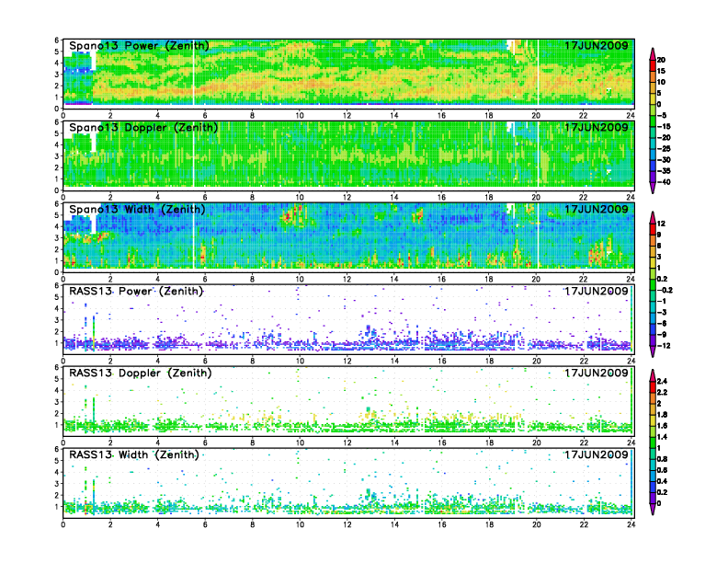The width and height of the screenshot is (728, 563).
Task: Click the 17JUN2009 date in RASS13 Power panel
Action: (597, 292)
